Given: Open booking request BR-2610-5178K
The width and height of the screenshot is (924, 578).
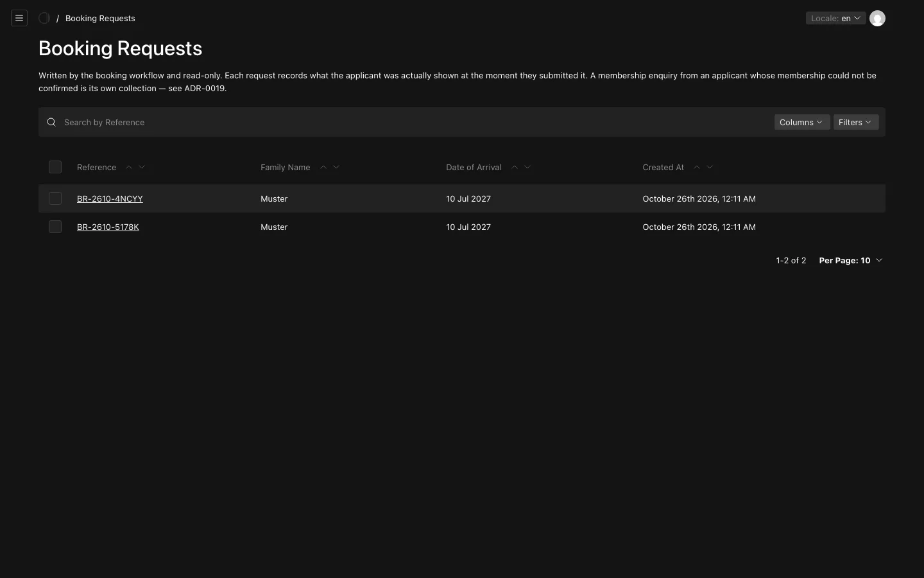Looking at the screenshot, I should click(108, 227).
